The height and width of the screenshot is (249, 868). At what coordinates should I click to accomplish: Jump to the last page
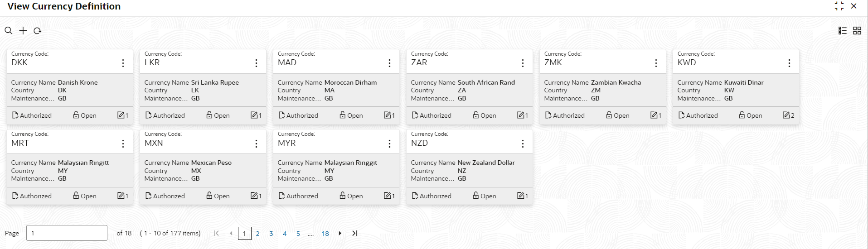(355, 234)
